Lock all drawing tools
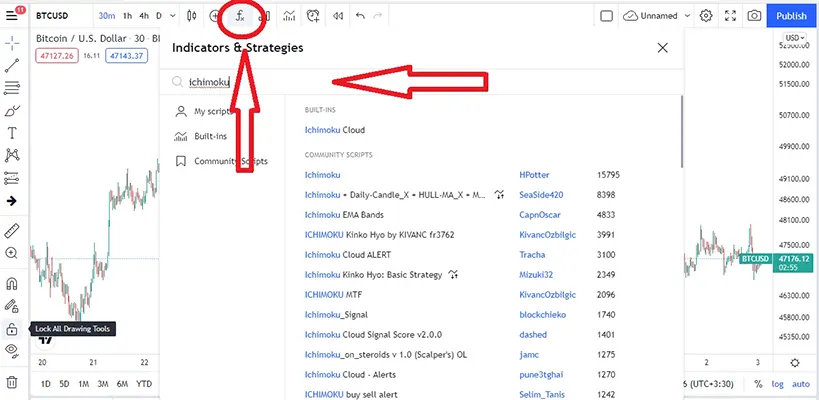This screenshot has height=400, width=819. click(11, 329)
